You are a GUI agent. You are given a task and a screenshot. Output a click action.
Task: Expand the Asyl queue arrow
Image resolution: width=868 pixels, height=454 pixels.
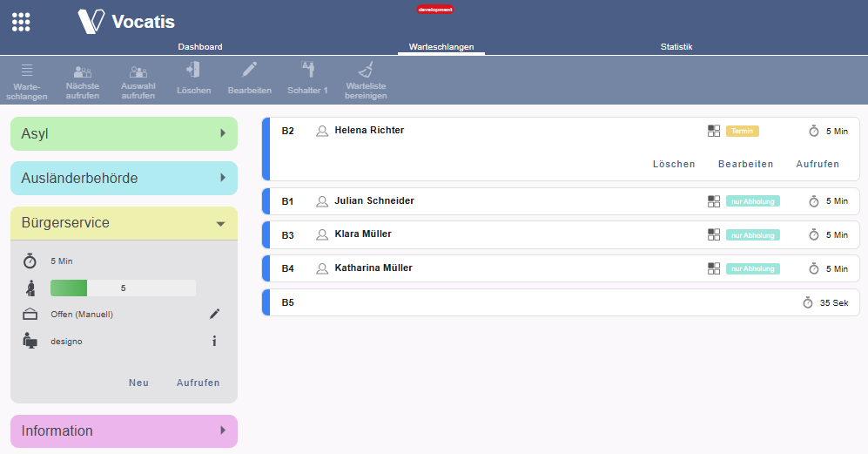pos(223,133)
